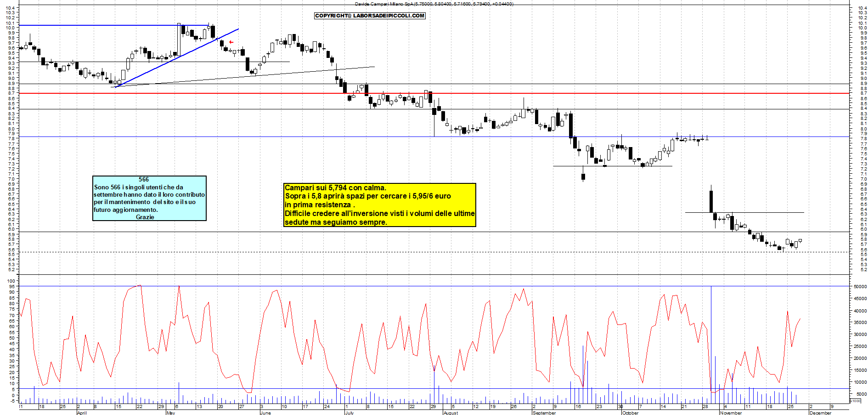Click the July month label
Viewport: 868px width, 415px height.
pos(349,413)
